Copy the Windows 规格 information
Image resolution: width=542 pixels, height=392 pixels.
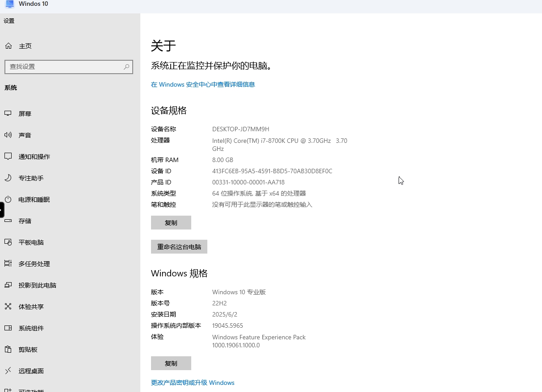point(171,363)
